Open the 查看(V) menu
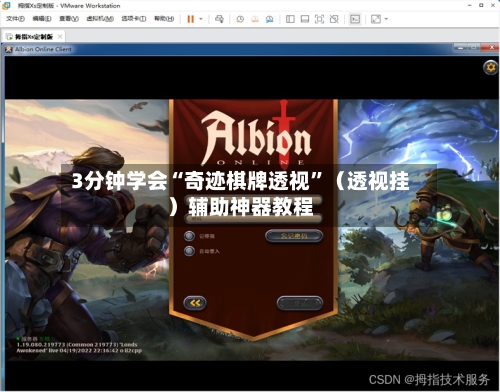 pos(69,19)
